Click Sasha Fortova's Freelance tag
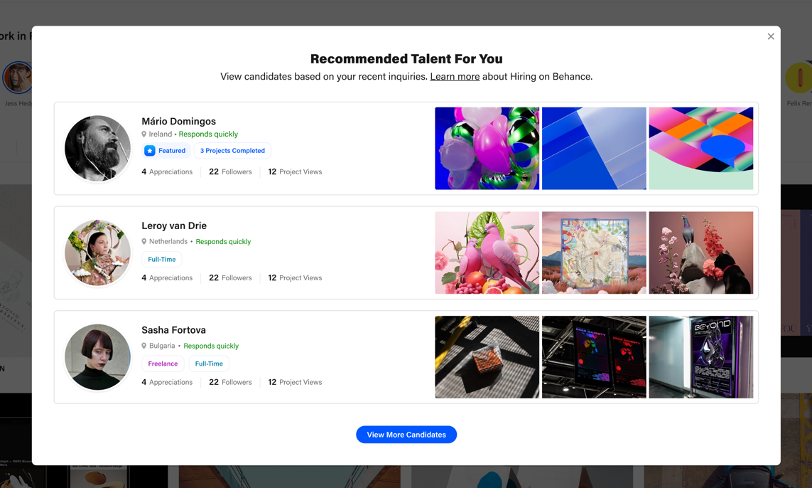812x488 pixels. click(163, 364)
